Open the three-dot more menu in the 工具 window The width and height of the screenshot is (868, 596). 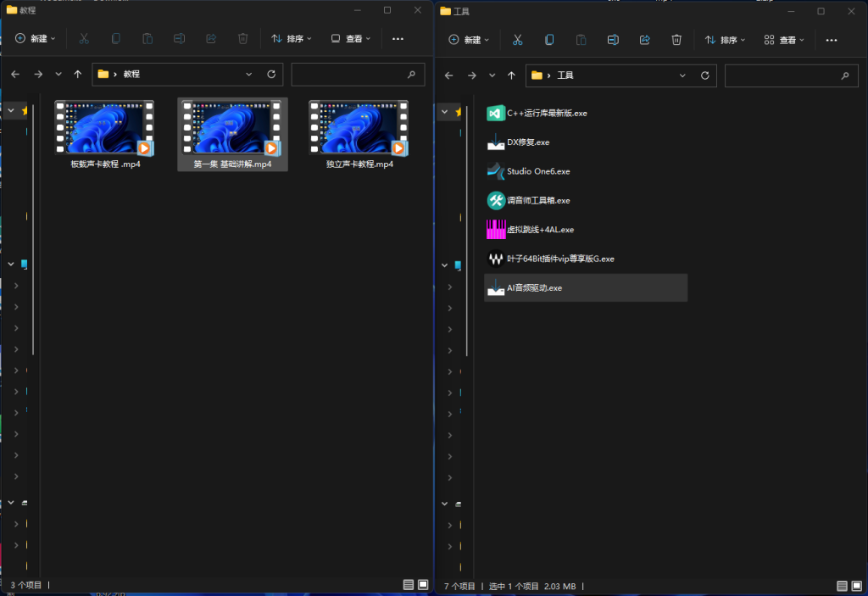tap(832, 40)
